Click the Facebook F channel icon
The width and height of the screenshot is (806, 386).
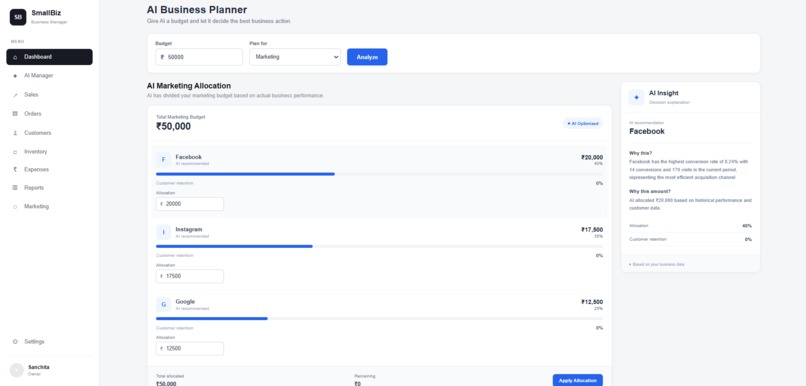click(x=163, y=160)
